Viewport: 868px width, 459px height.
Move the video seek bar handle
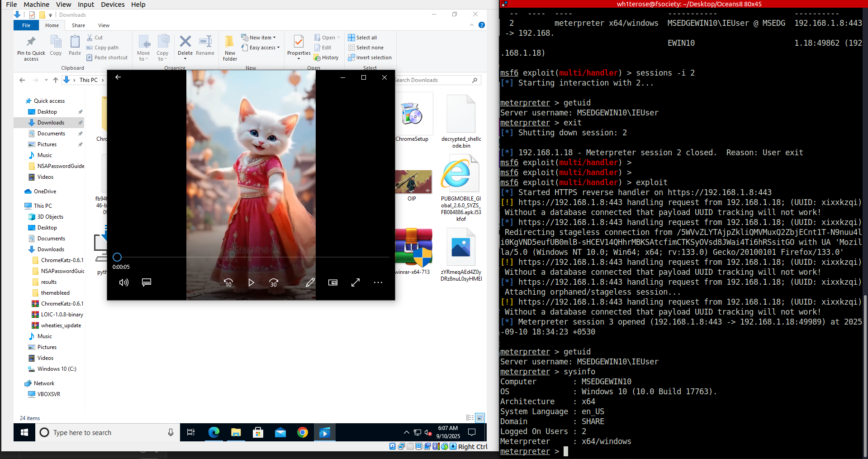click(117, 257)
